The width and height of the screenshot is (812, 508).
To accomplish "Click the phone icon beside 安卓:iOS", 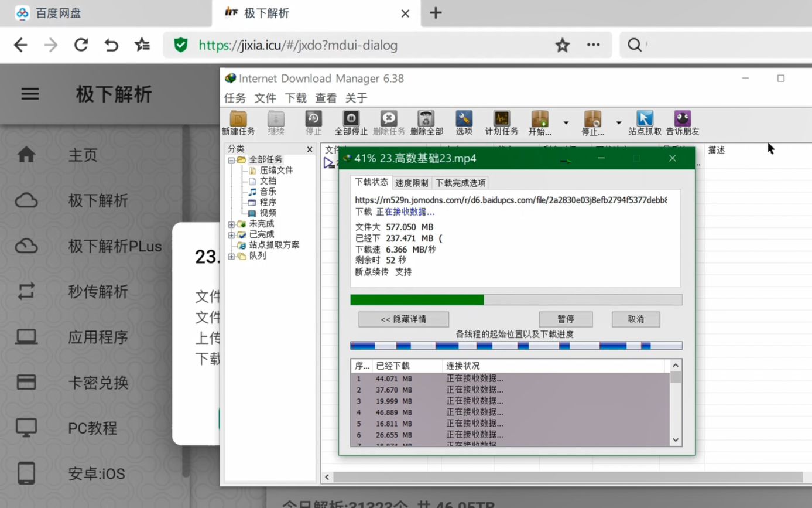I will point(26,473).
